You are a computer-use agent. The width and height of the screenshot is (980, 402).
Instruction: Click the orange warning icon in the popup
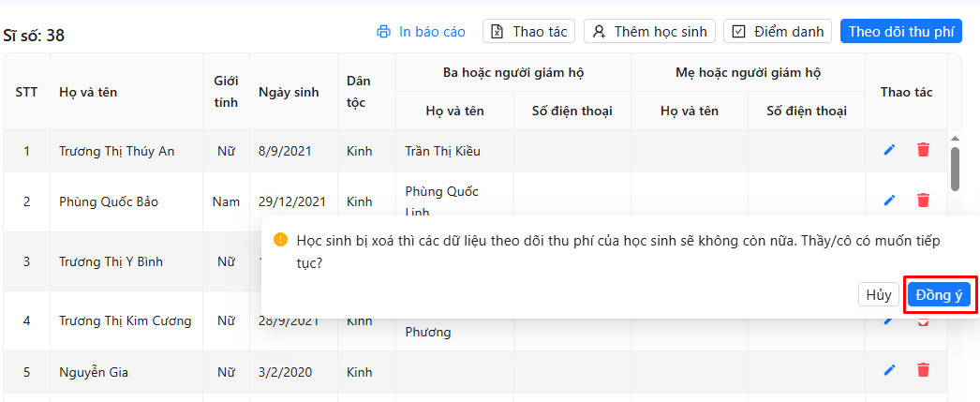pos(280,240)
